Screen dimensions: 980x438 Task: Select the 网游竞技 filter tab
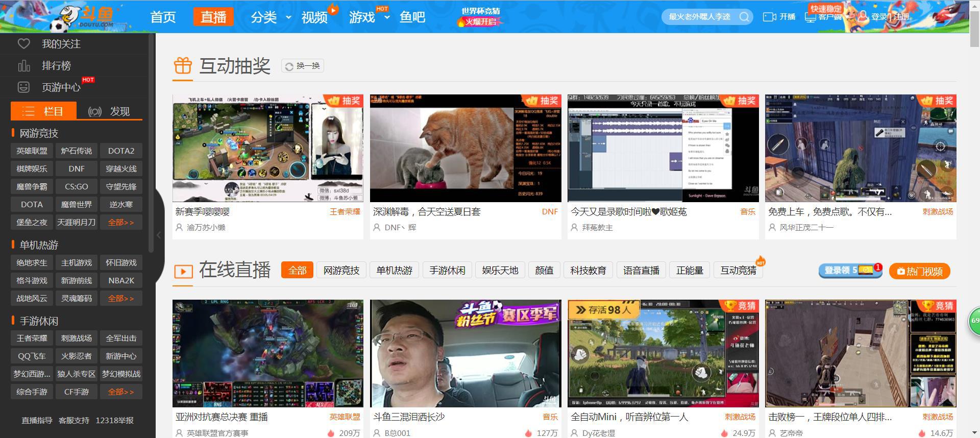(341, 271)
